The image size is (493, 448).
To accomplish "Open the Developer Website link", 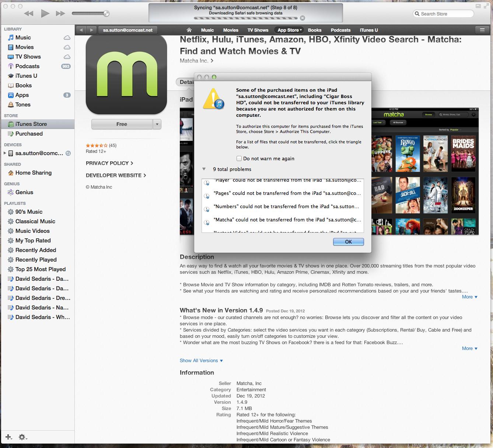I will click(x=116, y=175).
